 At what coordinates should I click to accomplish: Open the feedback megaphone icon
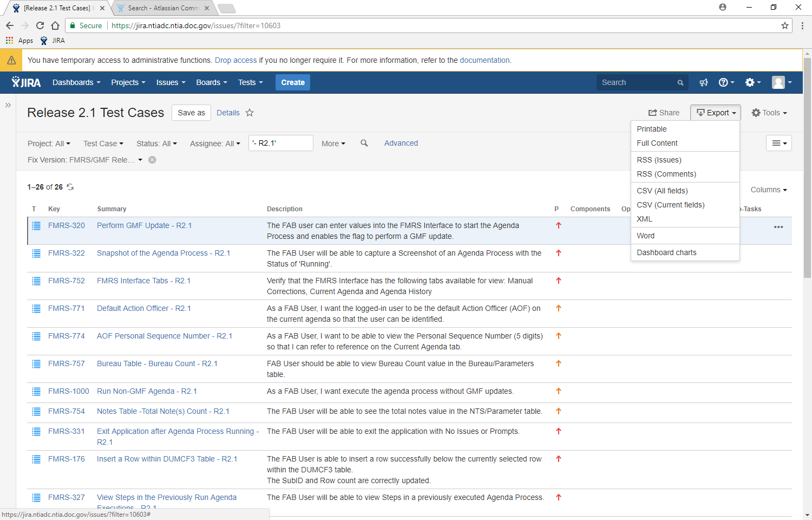(703, 82)
